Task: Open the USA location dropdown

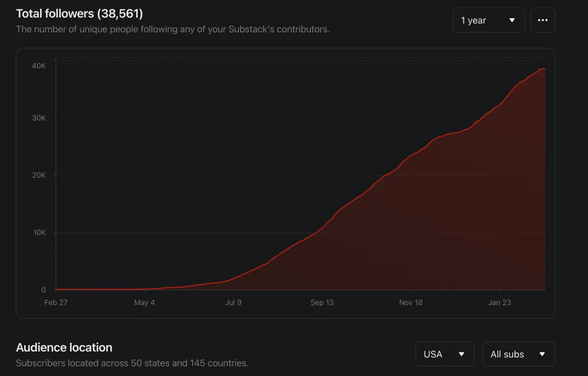Action: point(445,354)
